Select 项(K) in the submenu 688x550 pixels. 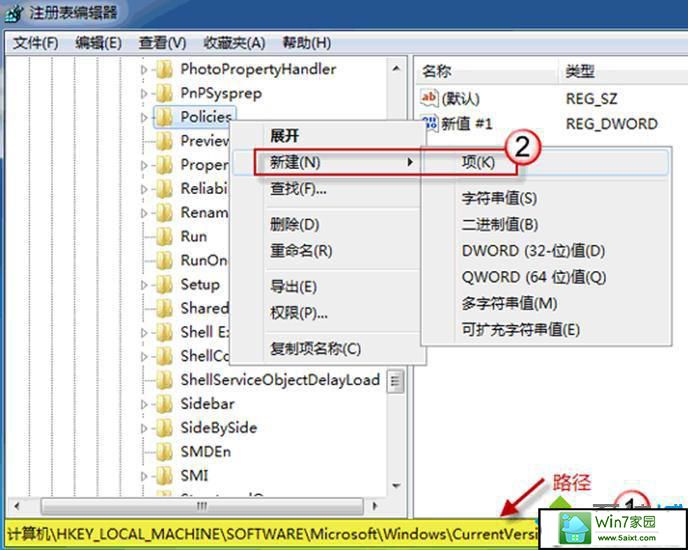[546, 162]
